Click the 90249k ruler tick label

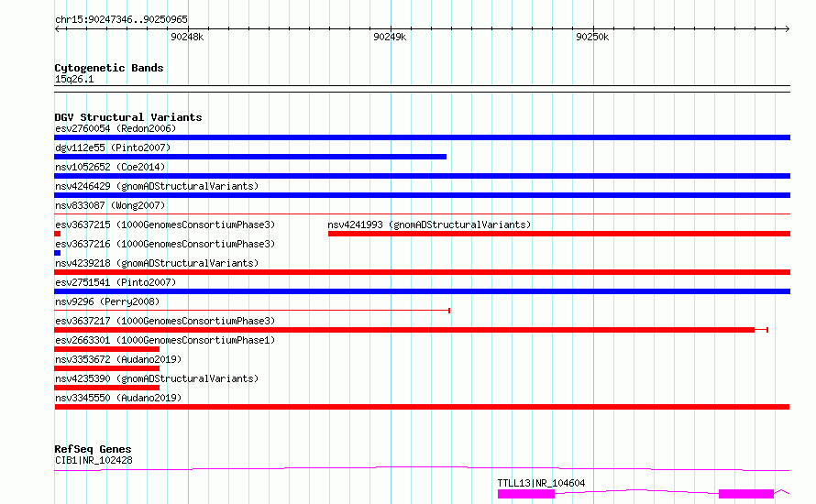click(390, 37)
